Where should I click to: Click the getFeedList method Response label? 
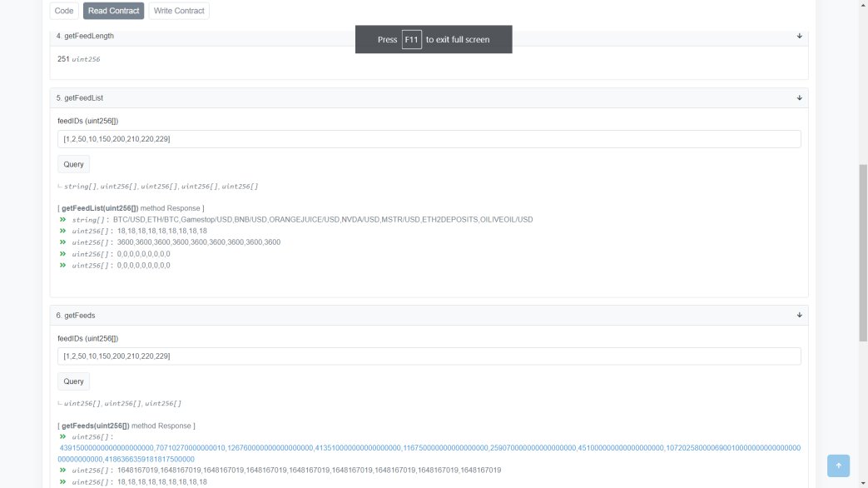(131, 208)
